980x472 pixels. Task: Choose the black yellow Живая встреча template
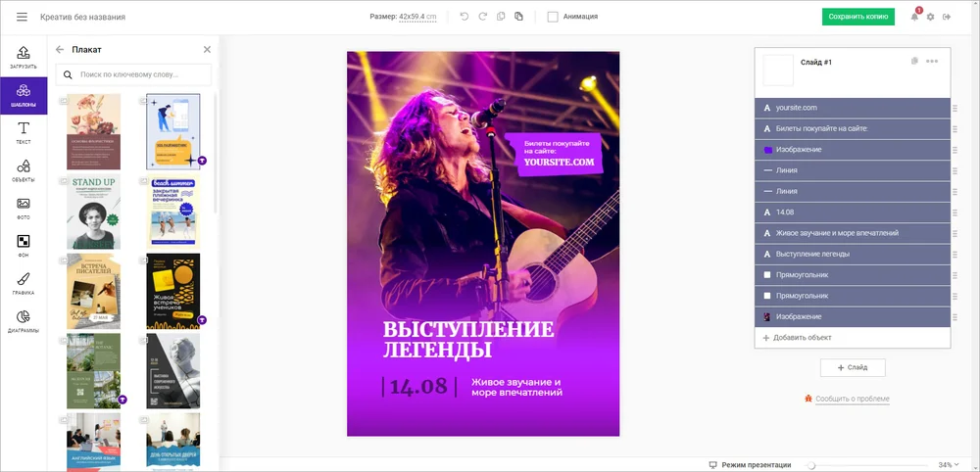tap(173, 291)
